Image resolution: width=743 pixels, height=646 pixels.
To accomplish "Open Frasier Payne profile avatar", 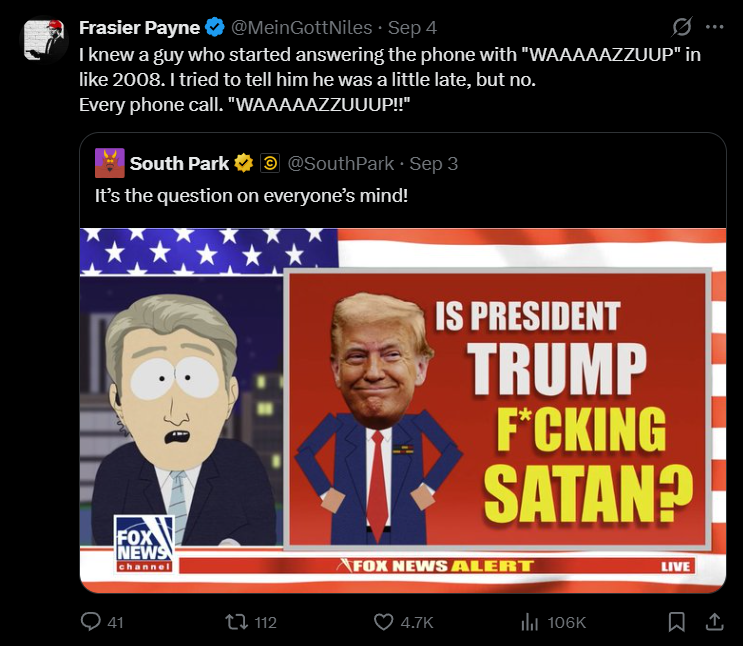I will pos(44,39).
